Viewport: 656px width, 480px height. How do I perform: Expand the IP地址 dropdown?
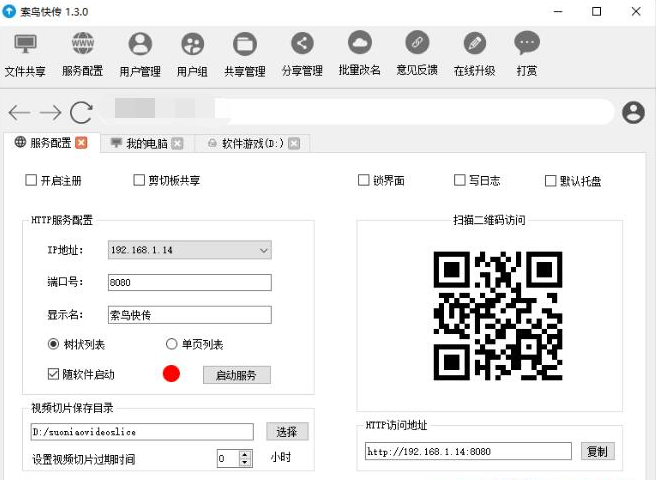pos(264,250)
